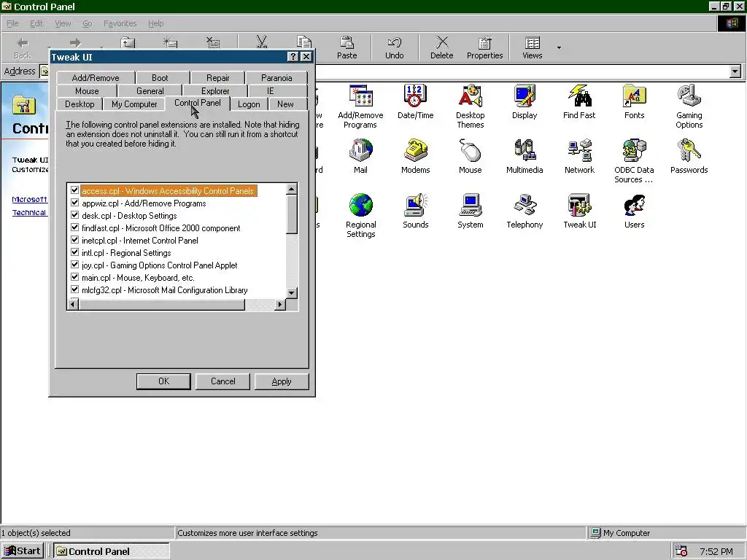Viewport: 747px width, 560px height.
Task: Open the Microsoft link in sidebar
Action: (x=29, y=199)
